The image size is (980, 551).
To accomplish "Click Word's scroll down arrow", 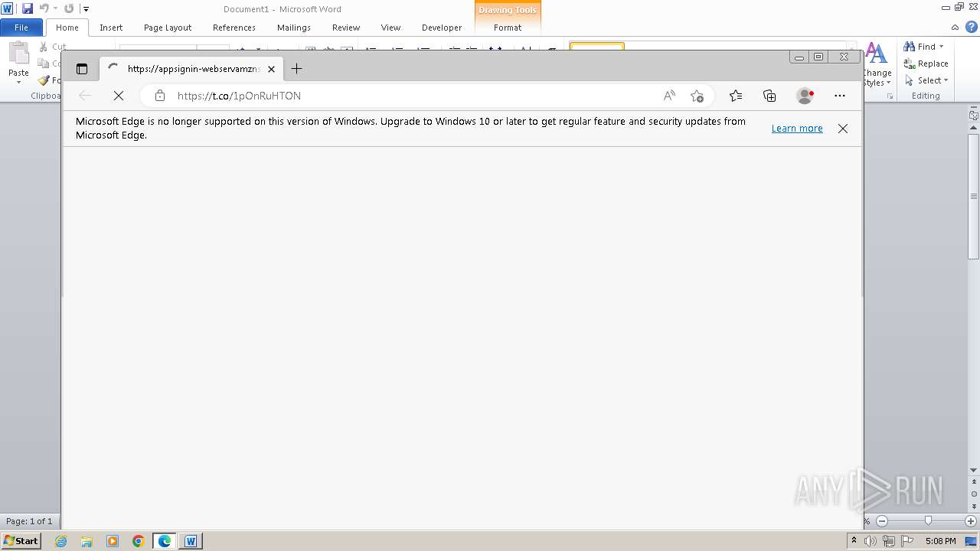I will [x=974, y=470].
